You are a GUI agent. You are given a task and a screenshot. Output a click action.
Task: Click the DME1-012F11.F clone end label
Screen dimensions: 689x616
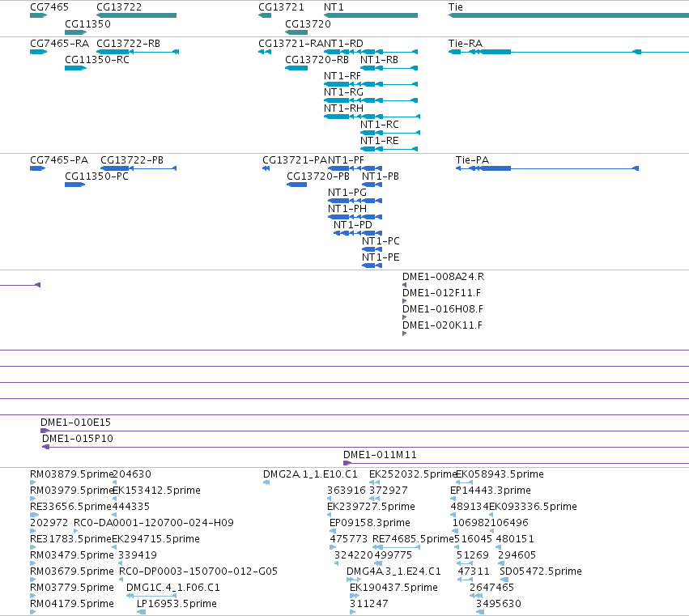tap(441, 293)
